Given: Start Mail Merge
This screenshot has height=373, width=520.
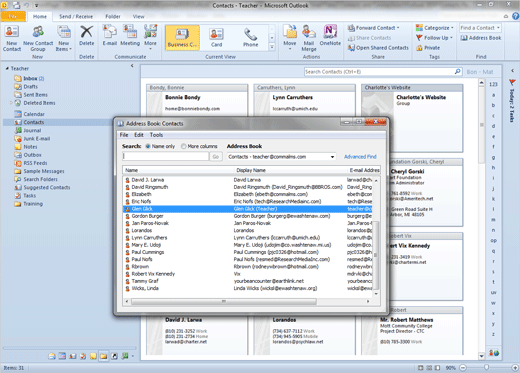Looking at the screenshot, I should coord(309,38).
